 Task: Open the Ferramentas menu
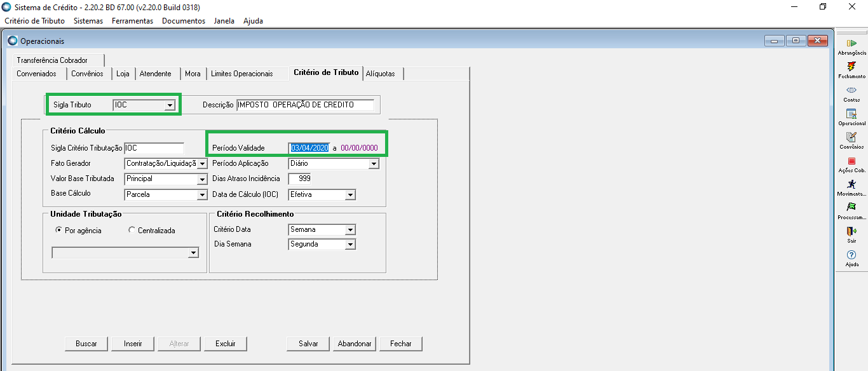tap(132, 21)
